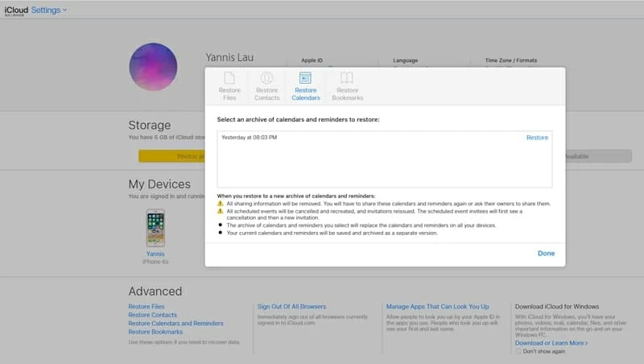Open Restore Calendars and Reminders link
The height and width of the screenshot is (364, 644).
[x=175, y=324]
